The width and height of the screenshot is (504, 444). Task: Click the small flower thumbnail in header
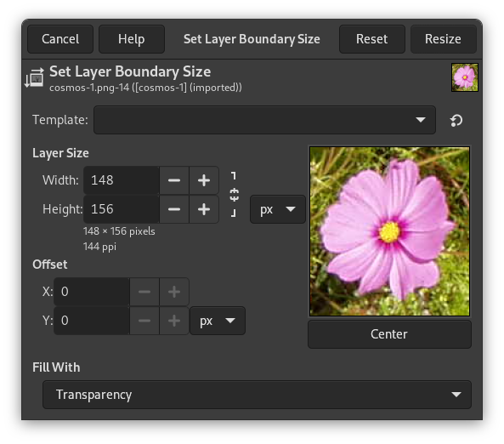464,77
